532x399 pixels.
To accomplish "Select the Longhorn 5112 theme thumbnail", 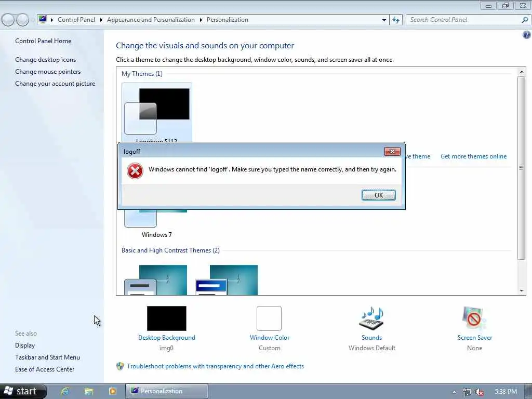I will (157, 112).
